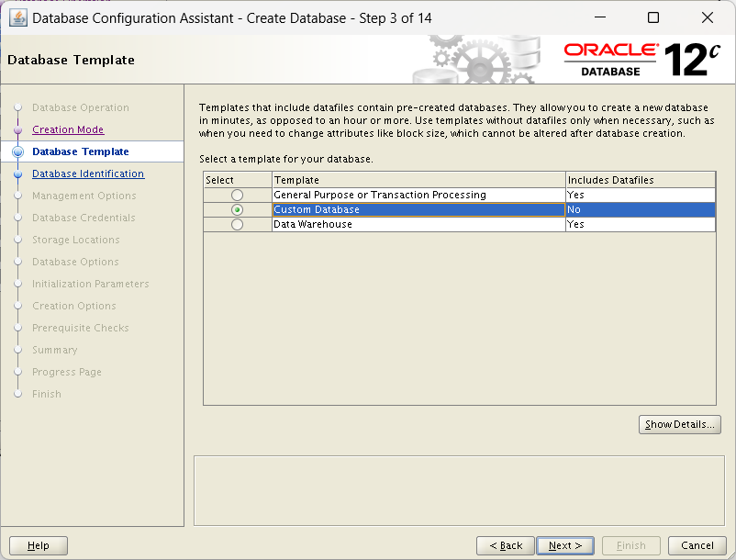Image resolution: width=736 pixels, height=560 pixels.
Task: Click the Progress Page step label
Action: (x=67, y=372)
